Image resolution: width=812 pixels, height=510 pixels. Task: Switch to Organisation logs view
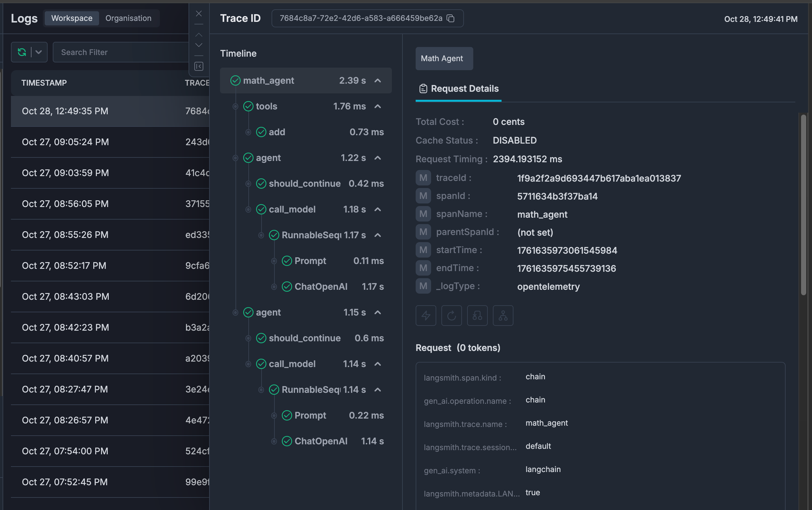(x=128, y=18)
